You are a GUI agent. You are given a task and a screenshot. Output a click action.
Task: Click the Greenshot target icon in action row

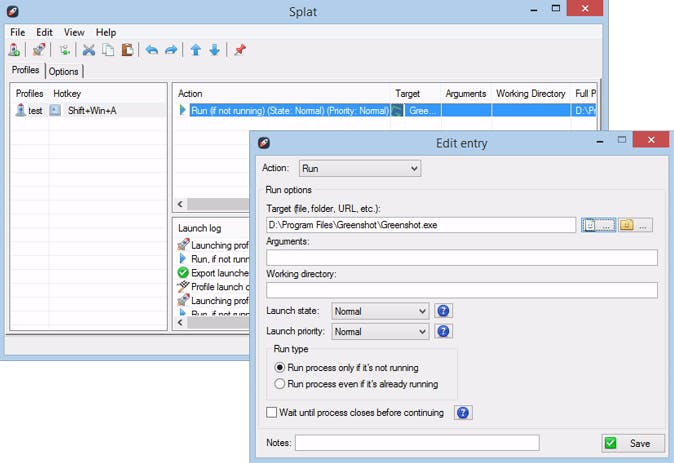click(x=397, y=110)
